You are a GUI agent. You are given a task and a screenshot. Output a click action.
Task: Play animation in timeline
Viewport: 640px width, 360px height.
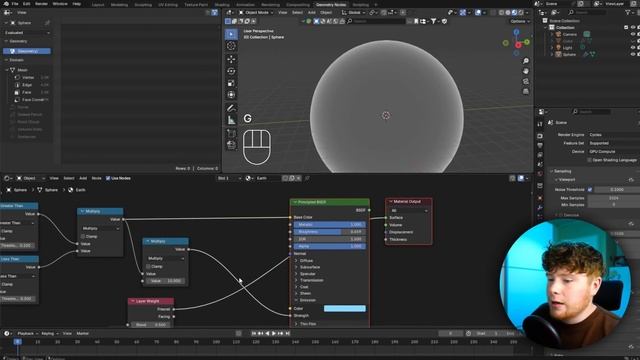point(274,333)
